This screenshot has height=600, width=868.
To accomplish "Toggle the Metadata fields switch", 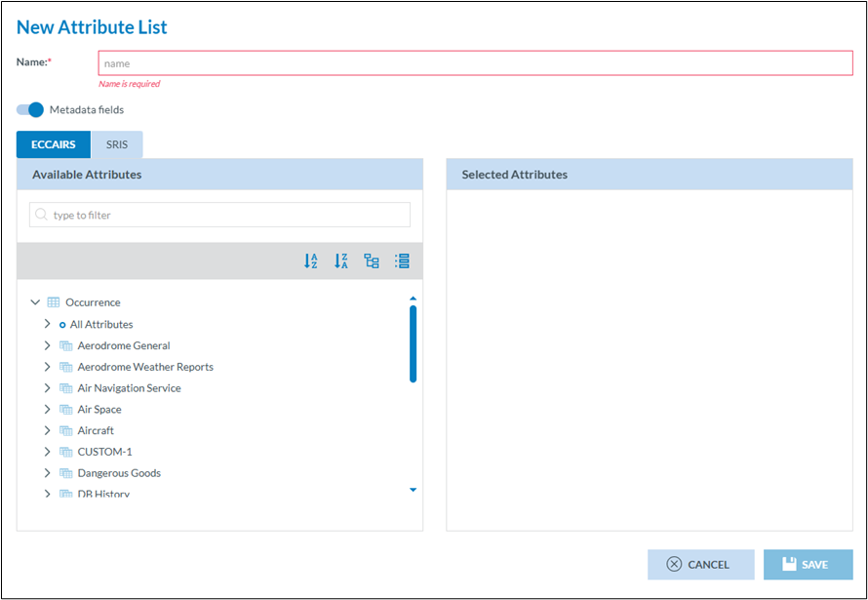I will click(30, 109).
